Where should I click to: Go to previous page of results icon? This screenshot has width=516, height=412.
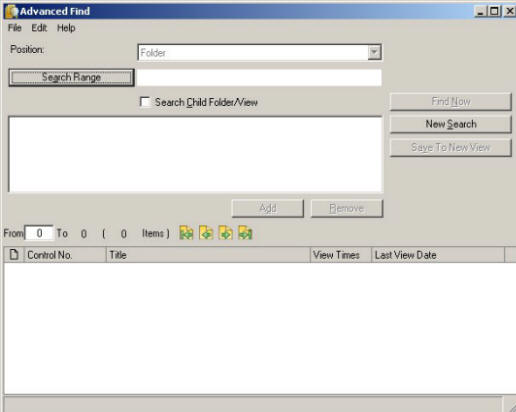tap(206, 233)
